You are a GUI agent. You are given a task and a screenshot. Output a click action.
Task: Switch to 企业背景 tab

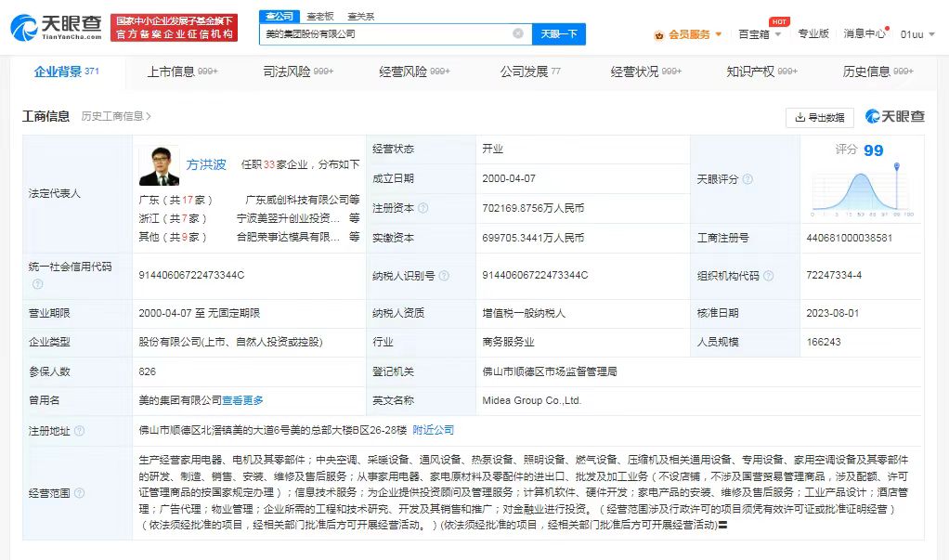click(x=66, y=72)
